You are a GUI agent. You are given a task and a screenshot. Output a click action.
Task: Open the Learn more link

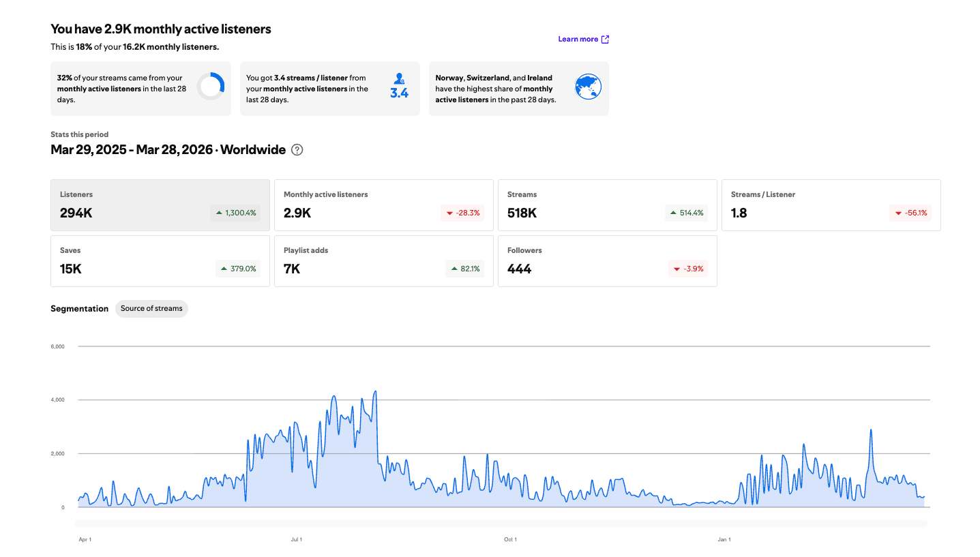point(578,39)
